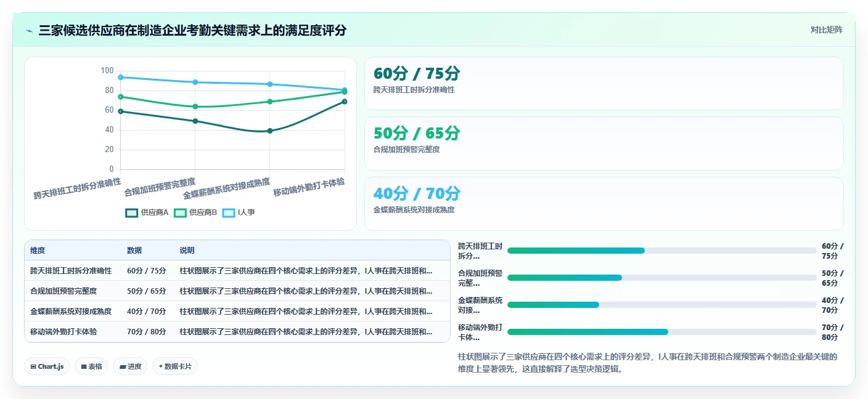Viewport: 868px width, 399px height.
Task: Click the 对比矩阵 label
Action: tap(826, 30)
